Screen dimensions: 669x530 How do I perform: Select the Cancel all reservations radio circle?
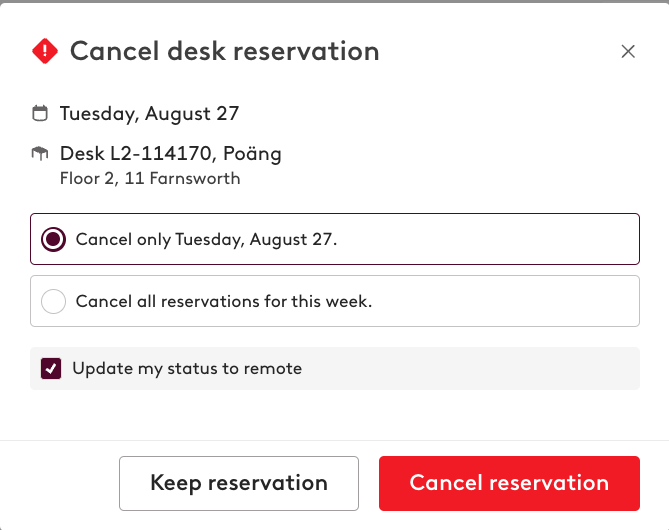53,301
